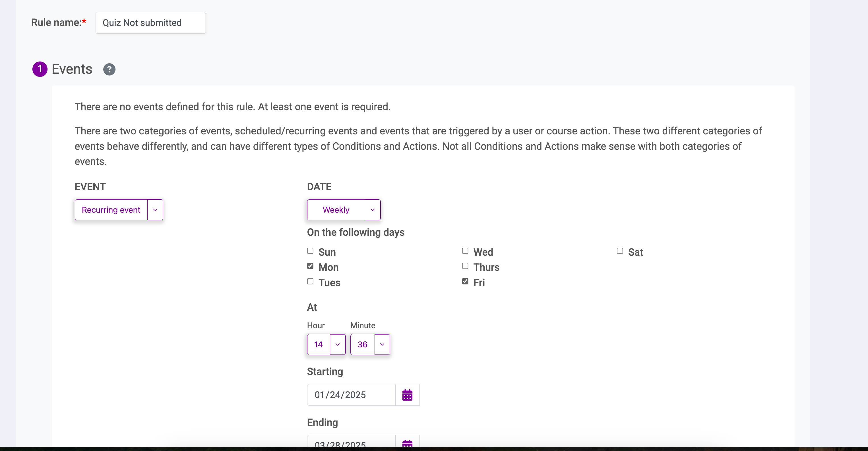The image size is (868, 451).
Task: Open the Ending date calendar picker
Action: tap(407, 443)
